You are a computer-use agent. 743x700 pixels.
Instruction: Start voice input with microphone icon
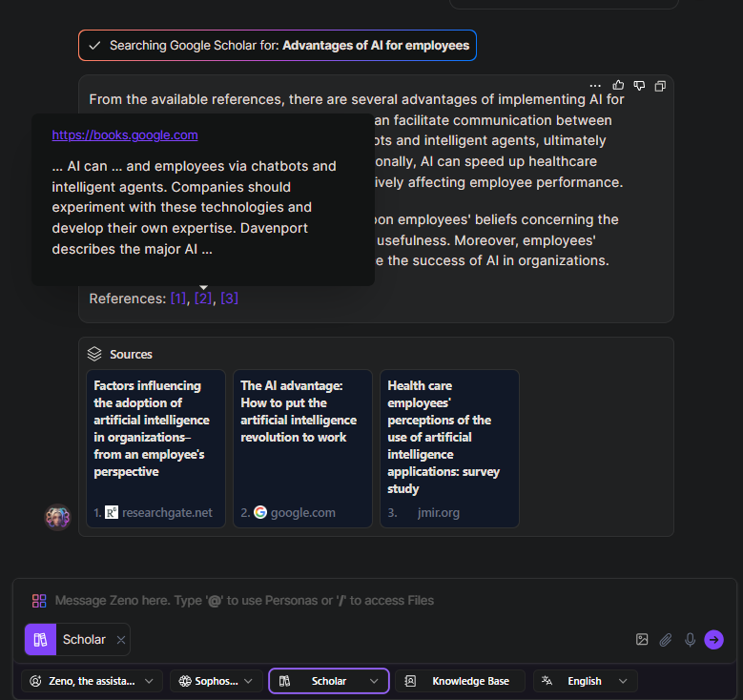click(690, 640)
